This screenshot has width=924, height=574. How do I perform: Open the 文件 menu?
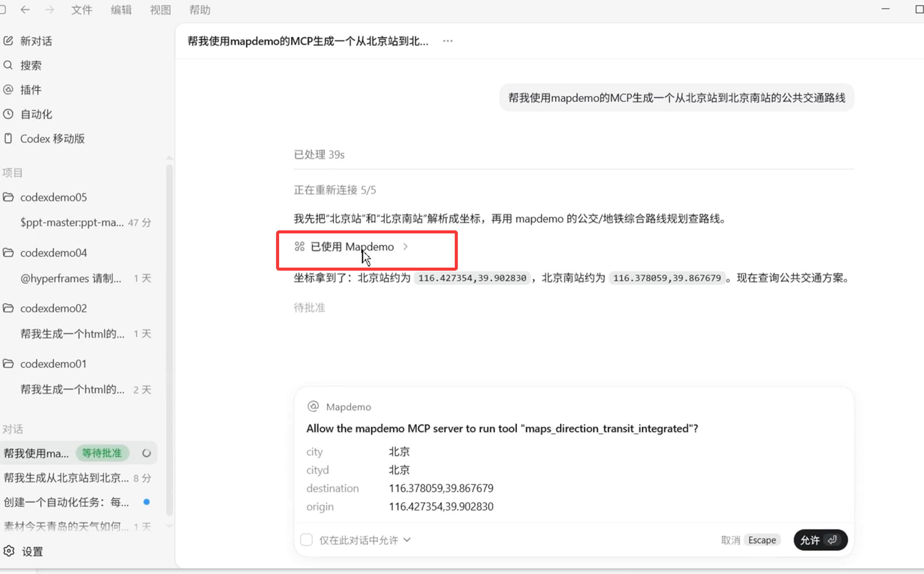[x=82, y=10]
